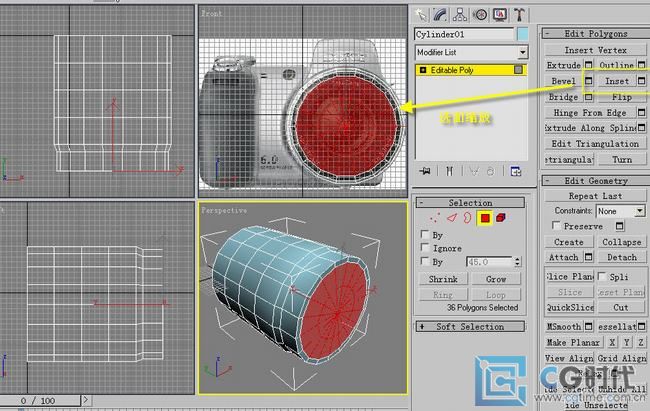This screenshot has width=650, height=411.
Task: Click the 0 / 100 time slider
Action: pyautogui.click(x=40, y=401)
